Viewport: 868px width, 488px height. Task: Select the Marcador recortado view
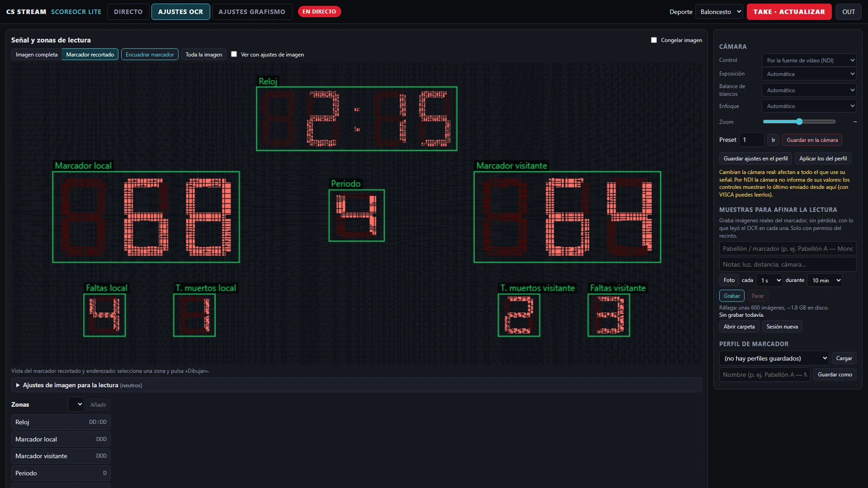tap(90, 54)
